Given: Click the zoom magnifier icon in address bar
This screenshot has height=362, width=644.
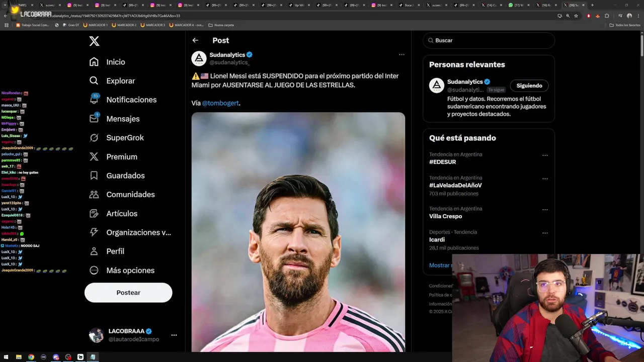Looking at the screenshot, I should (x=568, y=16).
